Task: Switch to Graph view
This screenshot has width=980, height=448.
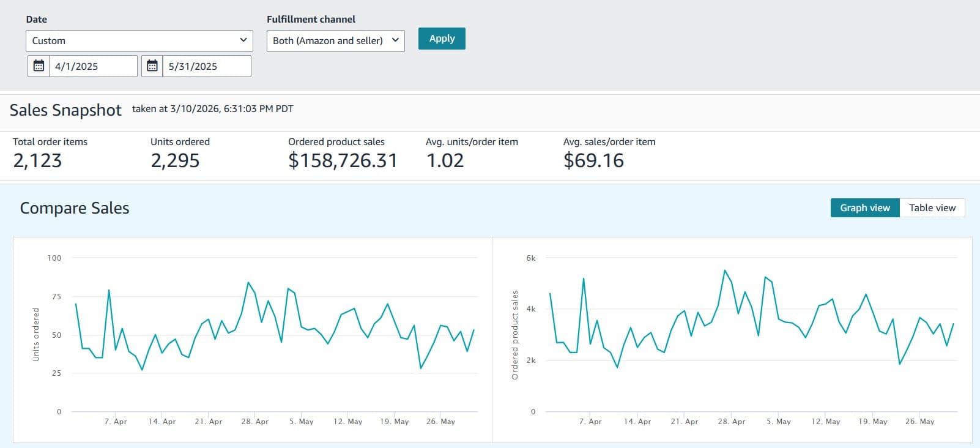Action: tap(864, 208)
